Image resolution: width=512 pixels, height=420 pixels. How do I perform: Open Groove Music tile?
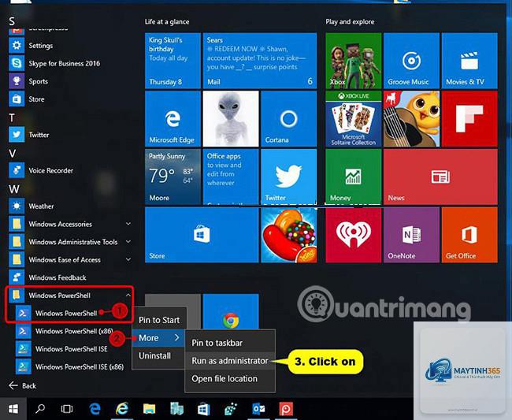[x=411, y=61]
